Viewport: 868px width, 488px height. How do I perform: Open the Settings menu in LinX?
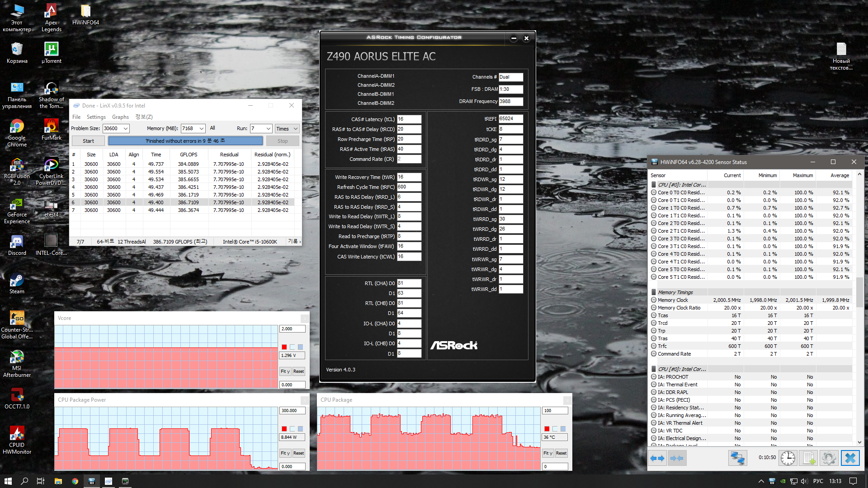(x=96, y=117)
